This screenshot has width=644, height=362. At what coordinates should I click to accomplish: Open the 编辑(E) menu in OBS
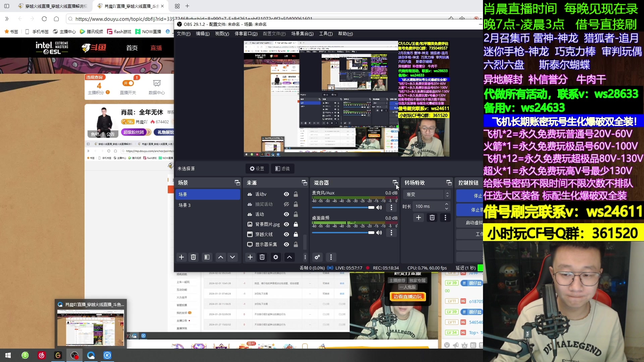[203, 34]
